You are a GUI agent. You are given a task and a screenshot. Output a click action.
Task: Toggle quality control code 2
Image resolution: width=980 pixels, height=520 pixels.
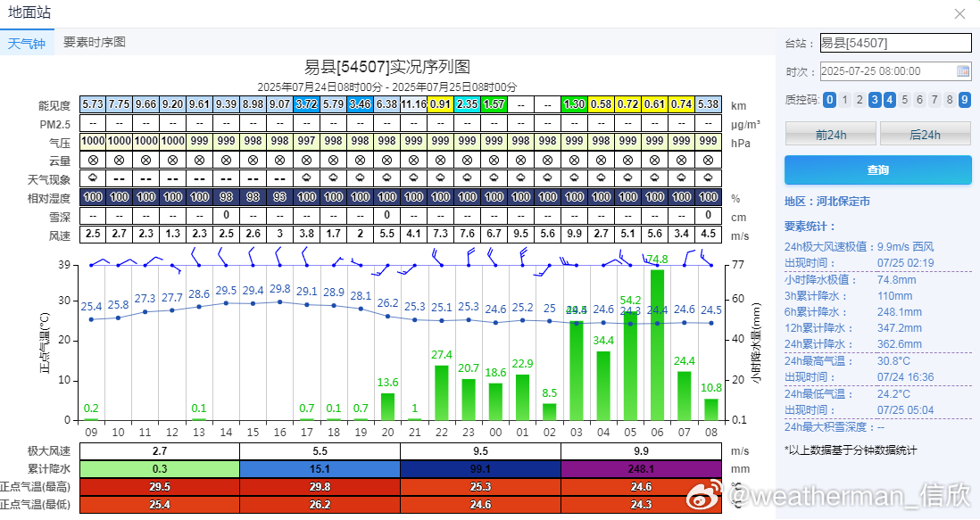860,99
